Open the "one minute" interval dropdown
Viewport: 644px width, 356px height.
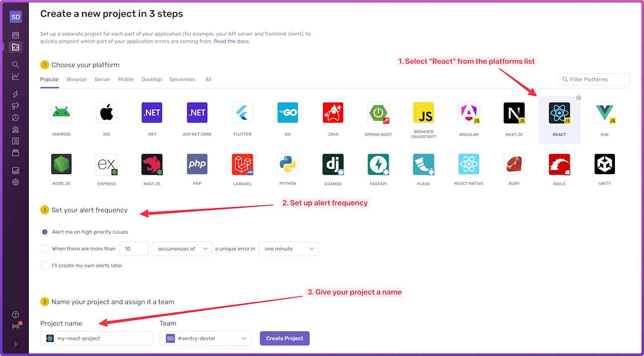click(x=288, y=249)
